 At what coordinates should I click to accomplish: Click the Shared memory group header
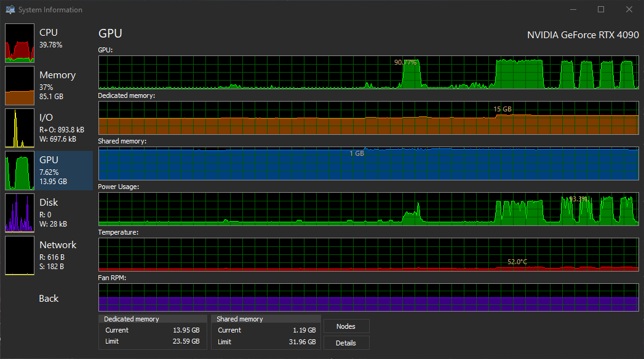pos(266,319)
